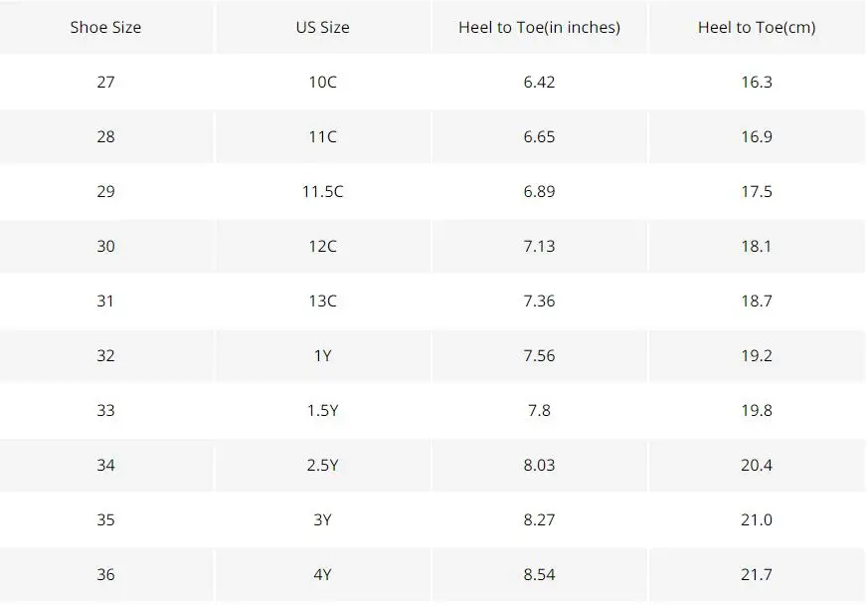
Task: Click the 21.7 cm value
Action: pos(757,574)
